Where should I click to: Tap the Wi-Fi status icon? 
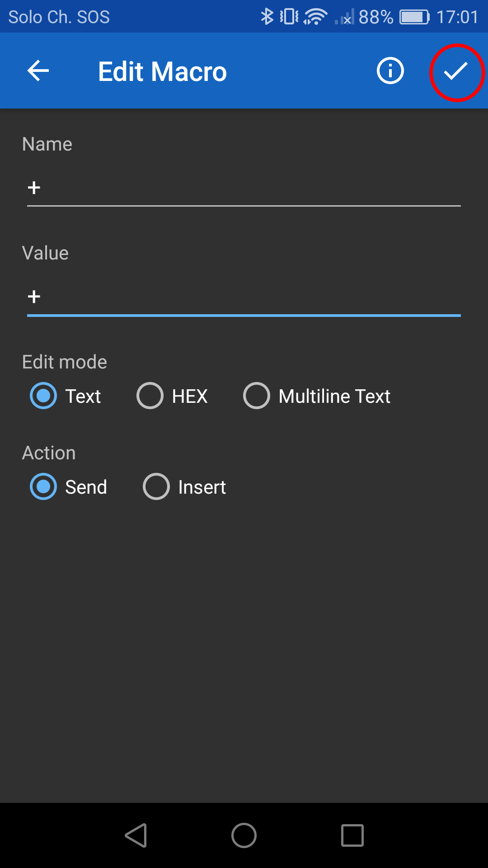315,17
